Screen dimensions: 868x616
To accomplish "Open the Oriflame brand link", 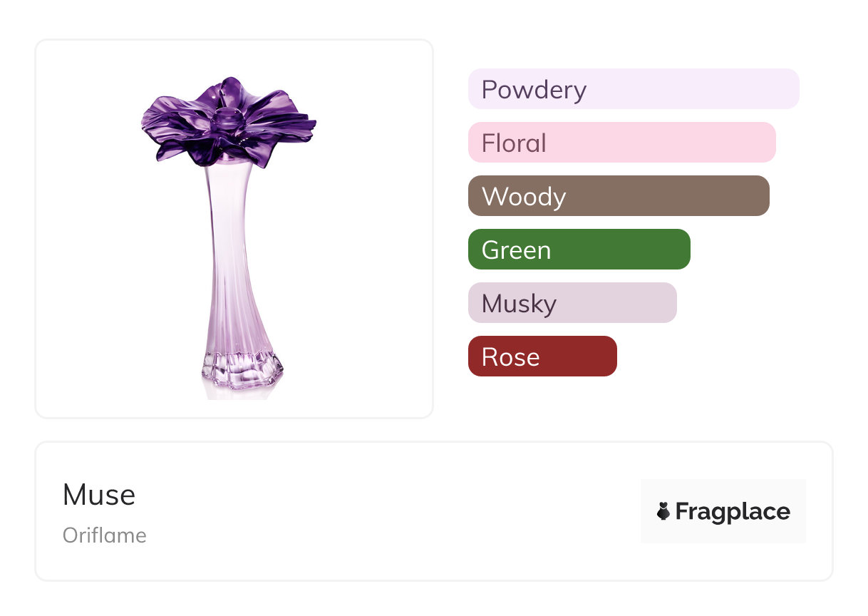I will point(105,535).
